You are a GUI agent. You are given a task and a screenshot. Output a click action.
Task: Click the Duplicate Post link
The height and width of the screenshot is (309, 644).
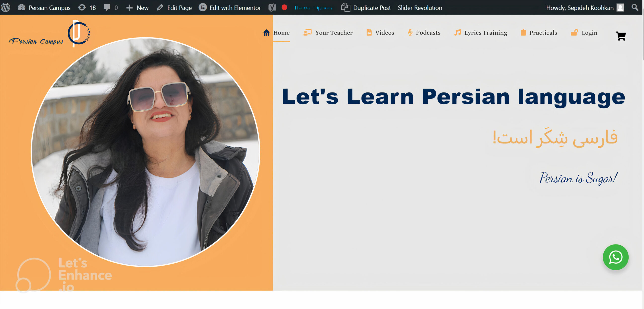[366, 8]
